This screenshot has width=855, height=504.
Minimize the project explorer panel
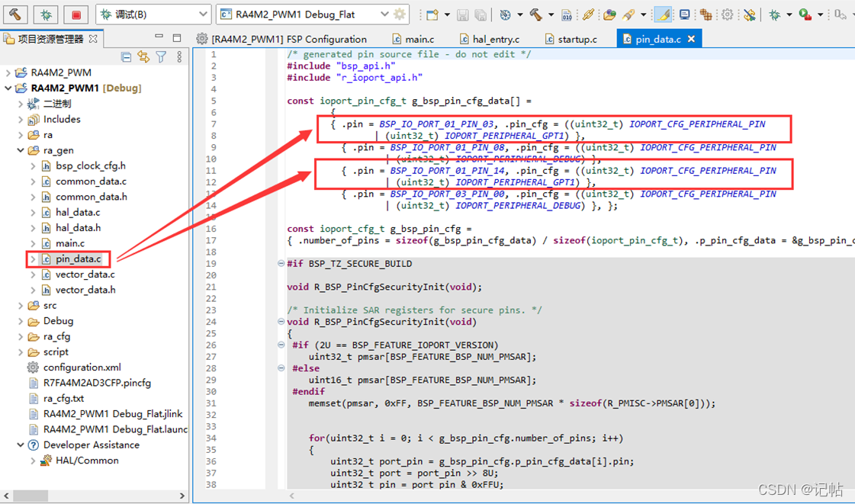159,37
